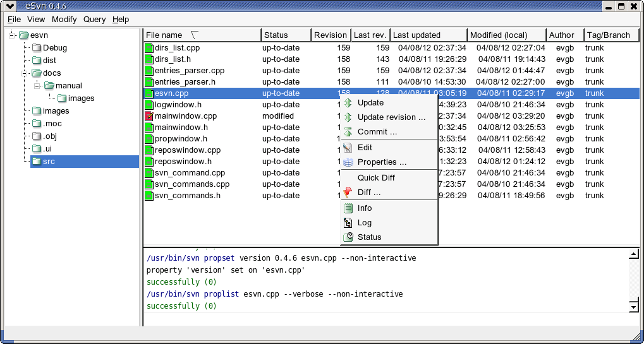Click the open esvn root folder icon
This screenshot has height=344, width=644.
point(24,35)
